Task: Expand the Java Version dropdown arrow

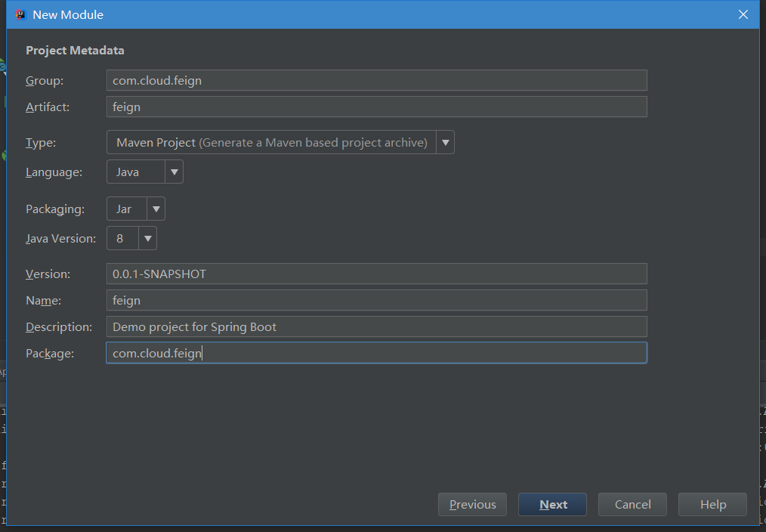Action: (x=147, y=238)
